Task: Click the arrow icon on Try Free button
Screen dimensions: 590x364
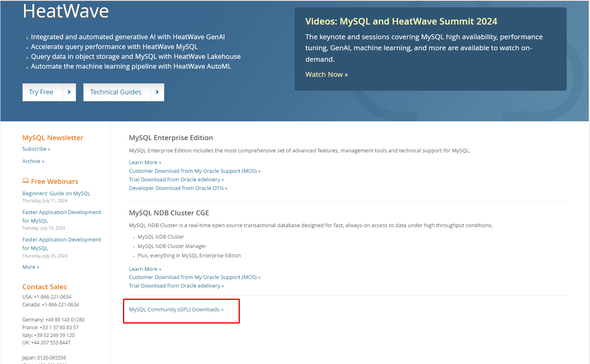Action: tap(69, 92)
